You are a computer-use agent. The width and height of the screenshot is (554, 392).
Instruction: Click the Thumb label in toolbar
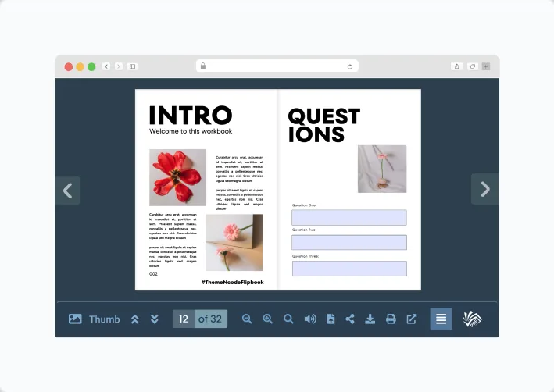pos(104,319)
